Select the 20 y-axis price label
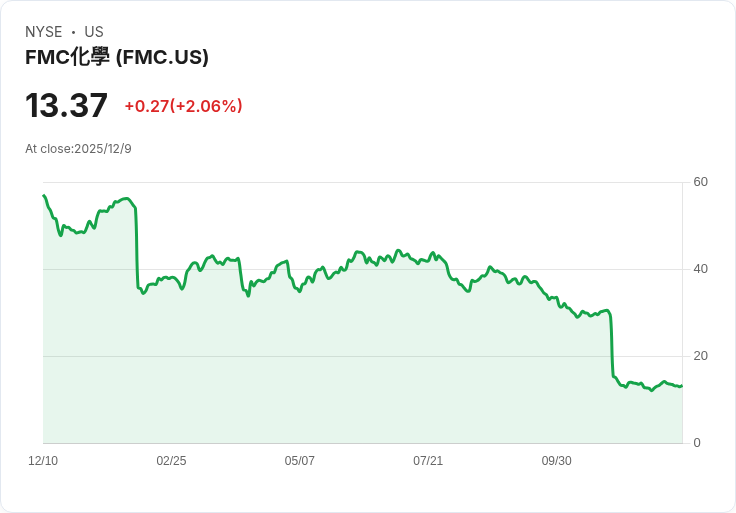Viewport: 736px width, 513px height. coord(700,356)
